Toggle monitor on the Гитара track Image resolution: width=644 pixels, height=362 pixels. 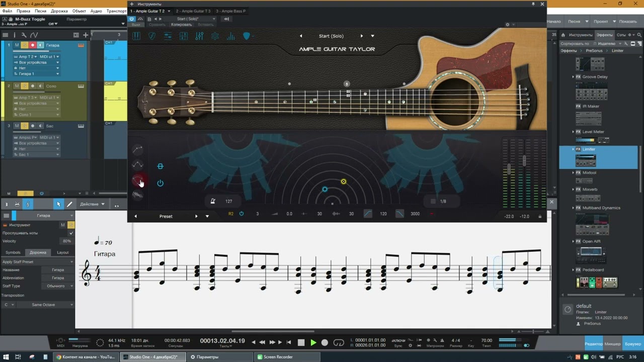[41, 45]
